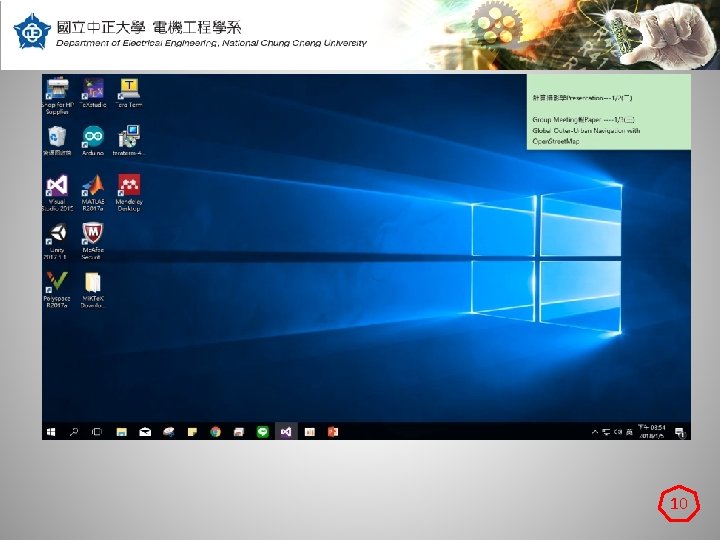Viewport: 720px width, 540px height.
Task: Open the network icon in the tray
Action: pos(606,432)
